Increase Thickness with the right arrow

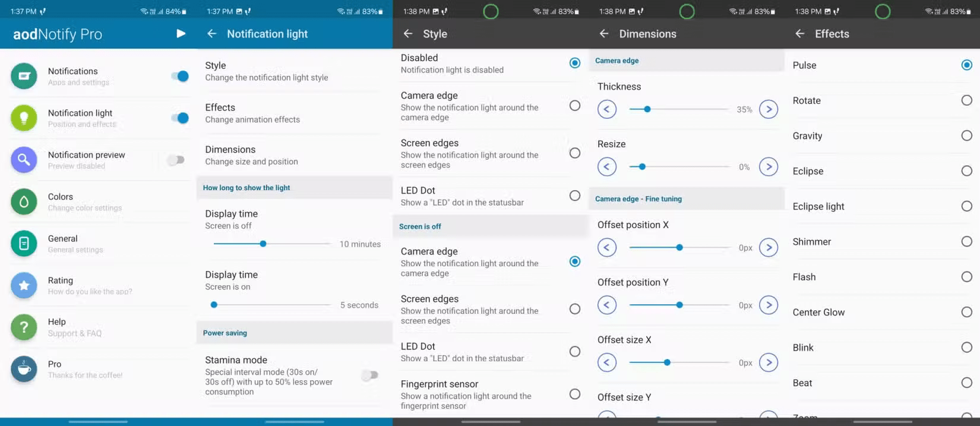(x=769, y=109)
